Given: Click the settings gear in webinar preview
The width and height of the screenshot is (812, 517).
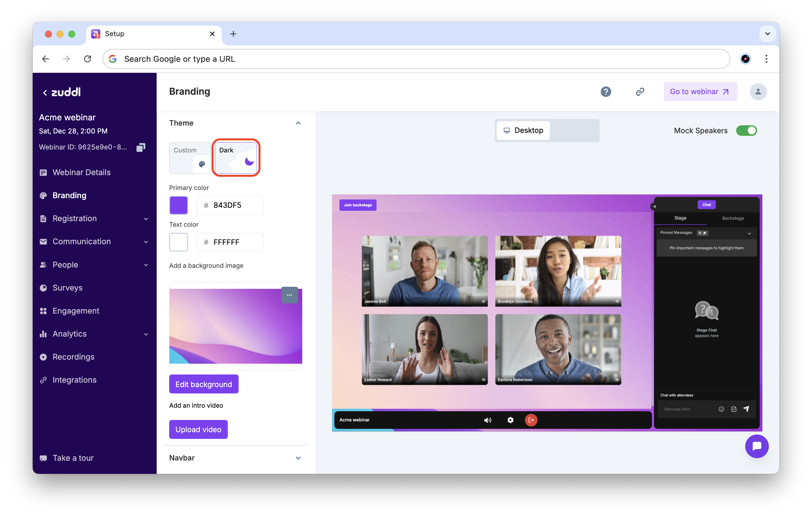Looking at the screenshot, I should coord(510,420).
